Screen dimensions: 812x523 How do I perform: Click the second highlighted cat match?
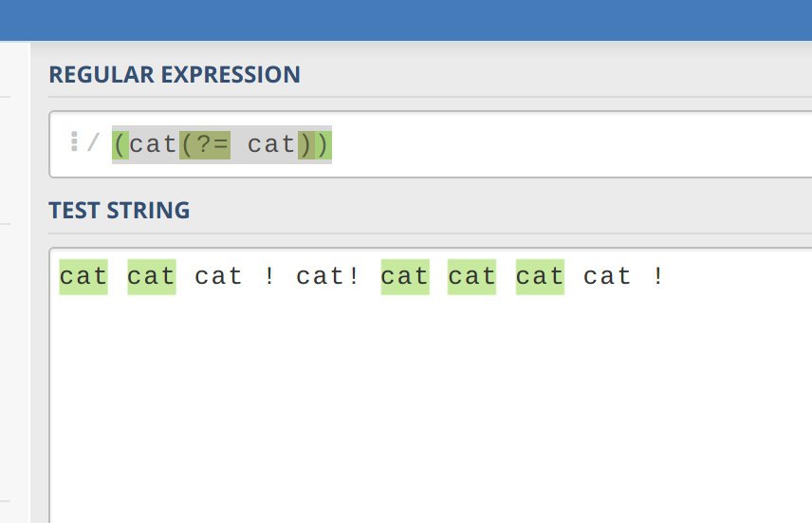[x=152, y=276]
